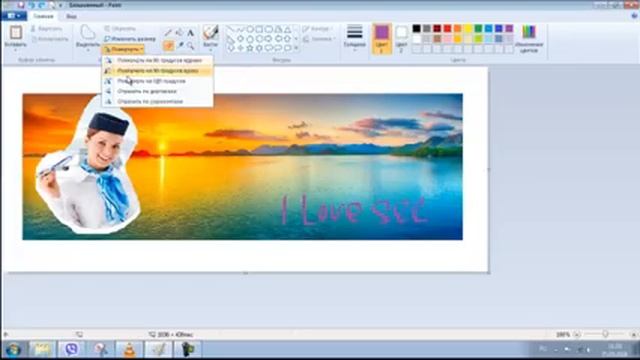Open VLC media player from the taskbar
This screenshot has width=640, height=360.
(130, 349)
